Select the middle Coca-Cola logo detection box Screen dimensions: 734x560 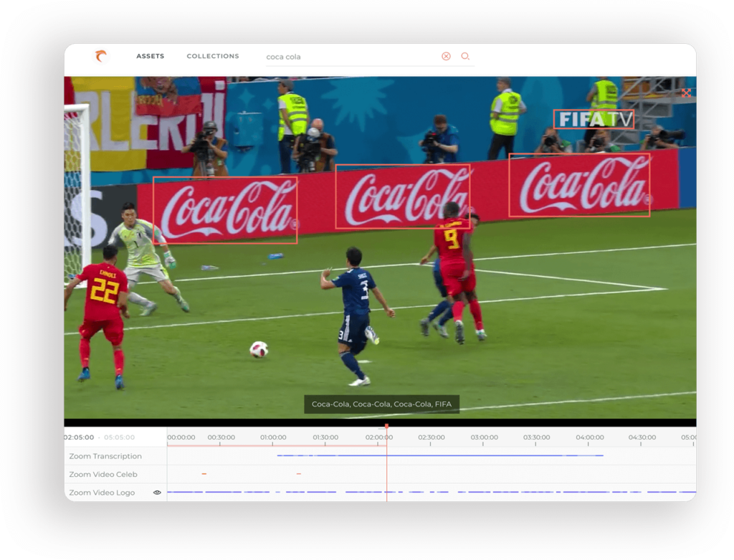pyautogui.click(x=402, y=196)
